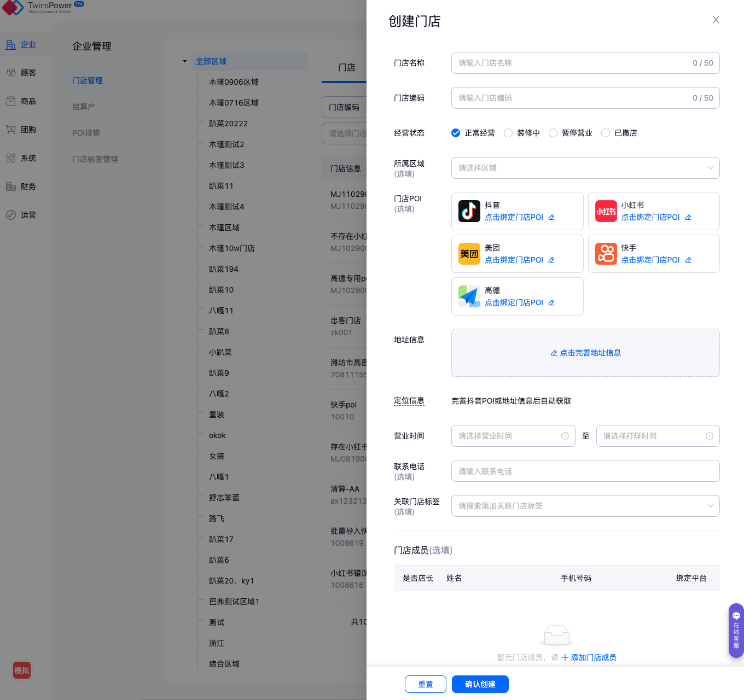744x700 pixels.
Task: Click the Meituan platform icon
Action: click(x=469, y=254)
